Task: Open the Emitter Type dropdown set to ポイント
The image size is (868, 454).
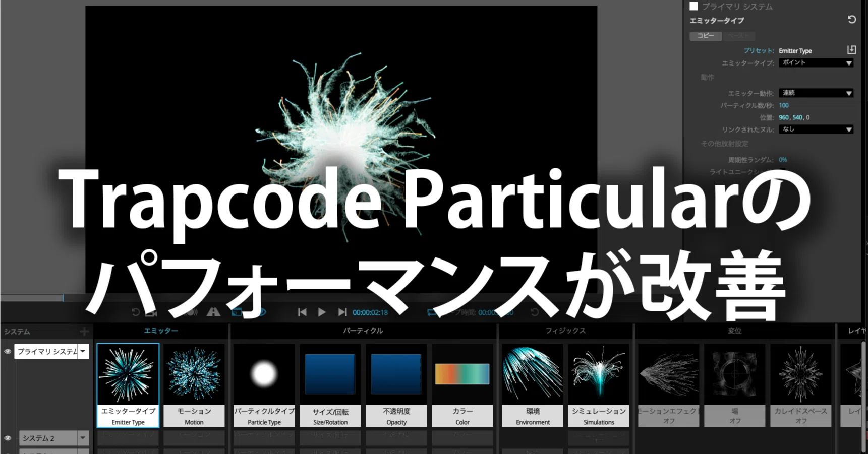Action: pos(816,62)
